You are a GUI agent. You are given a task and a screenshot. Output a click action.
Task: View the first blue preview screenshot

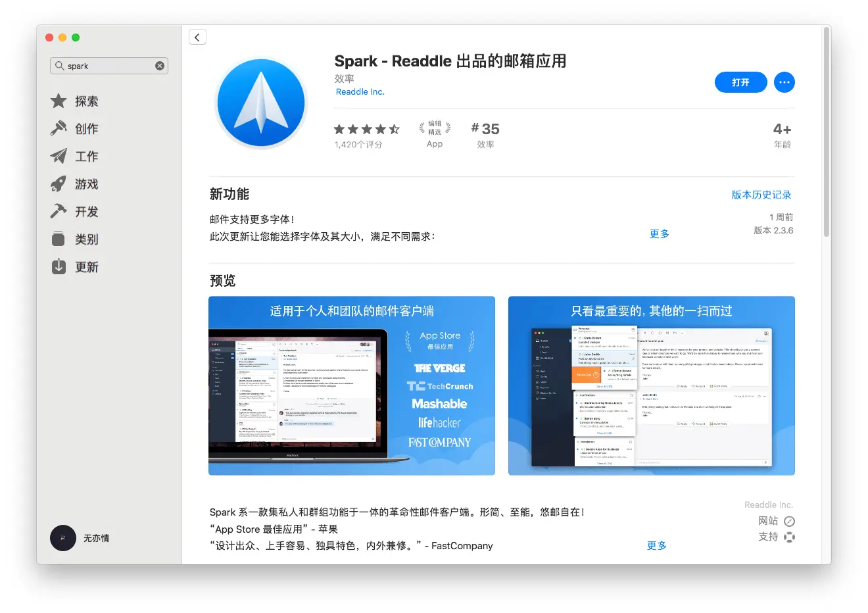(351, 385)
